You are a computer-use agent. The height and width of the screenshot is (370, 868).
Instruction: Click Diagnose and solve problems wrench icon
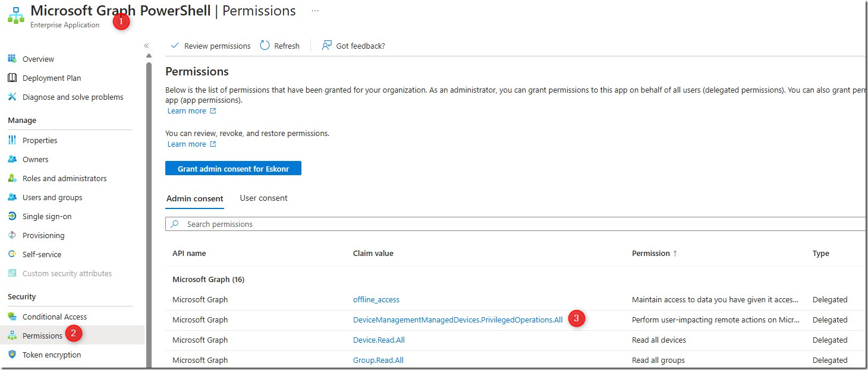12,97
